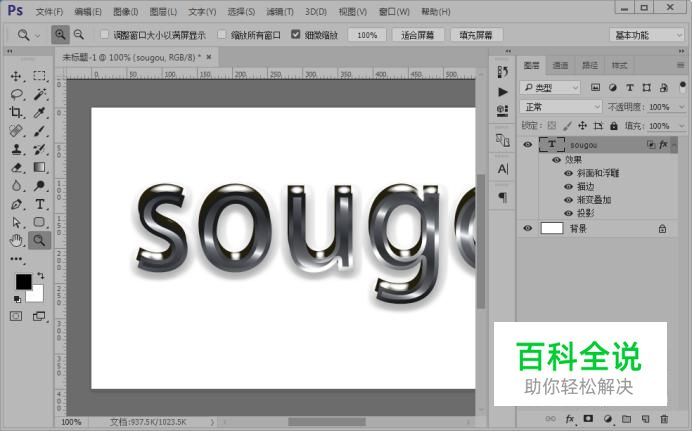Enable zoom all windows checkbox

222,34
